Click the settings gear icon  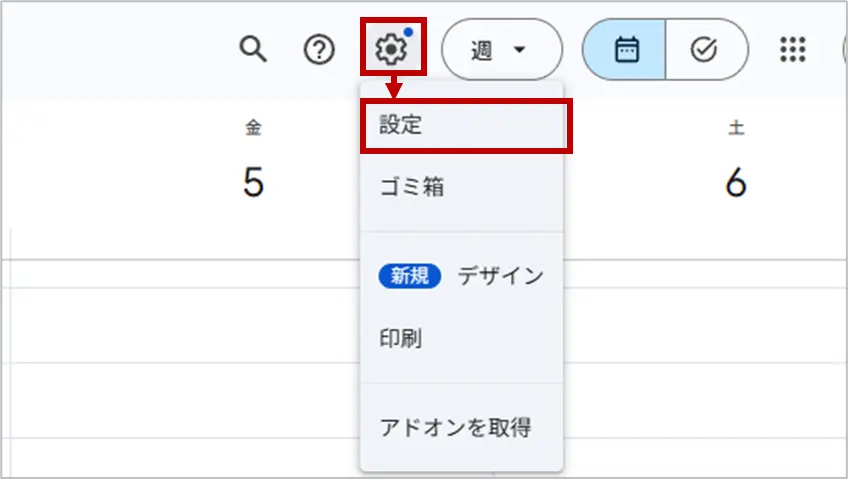coord(392,48)
